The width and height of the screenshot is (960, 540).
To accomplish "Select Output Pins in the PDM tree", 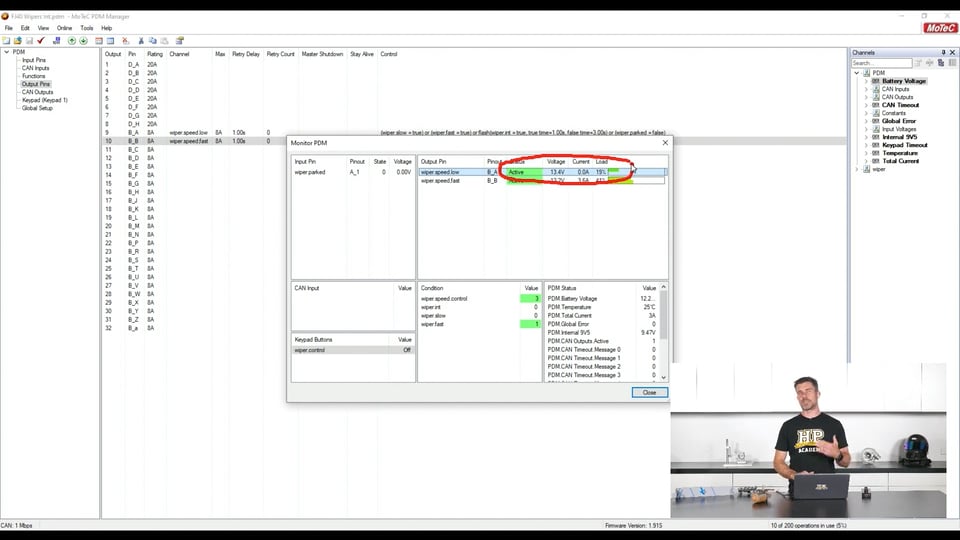I will [x=36, y=84].
